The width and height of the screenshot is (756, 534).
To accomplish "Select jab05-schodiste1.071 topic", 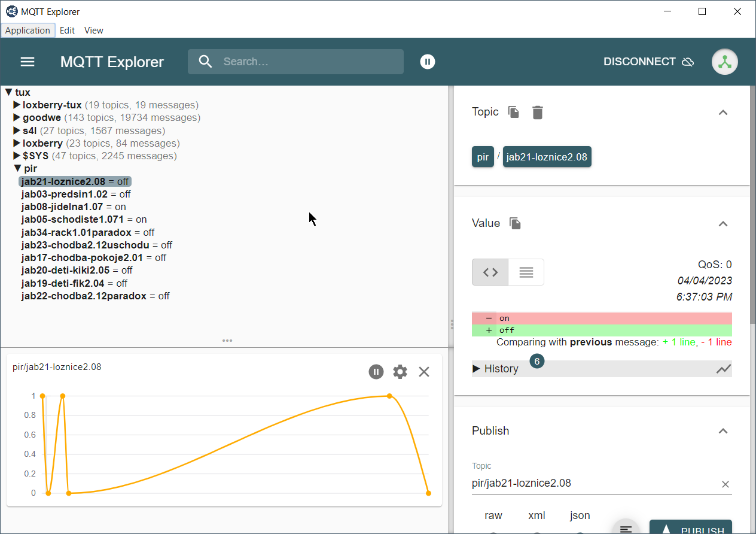I will [x=84, y=220].
